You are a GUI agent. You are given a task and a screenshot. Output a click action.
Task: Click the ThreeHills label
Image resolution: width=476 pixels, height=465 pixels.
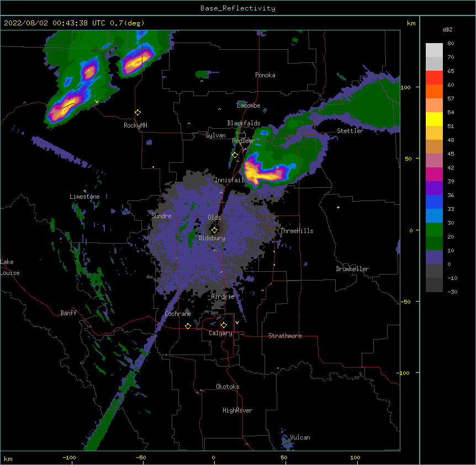[x=297, y=231]
